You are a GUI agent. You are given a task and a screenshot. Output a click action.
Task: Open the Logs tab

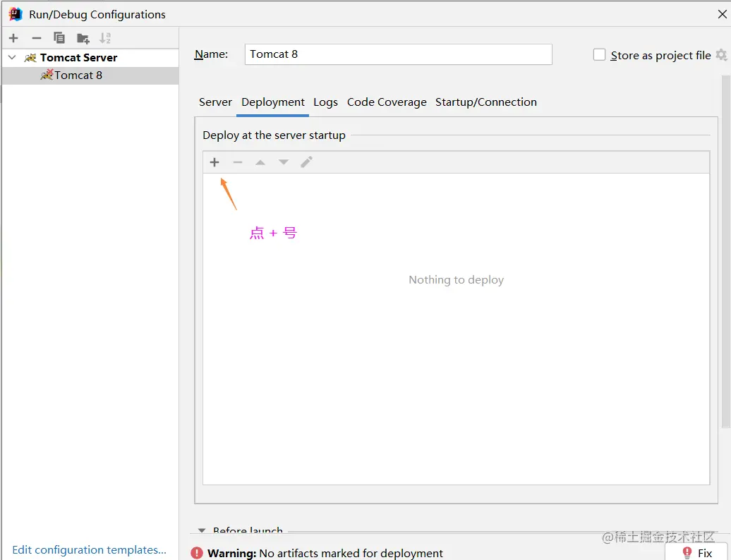pyautogui.click(x=325, y=102)
